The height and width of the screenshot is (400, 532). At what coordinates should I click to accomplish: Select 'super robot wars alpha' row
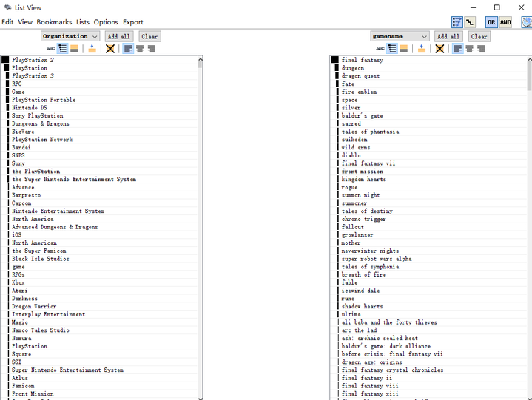(429, 259)
